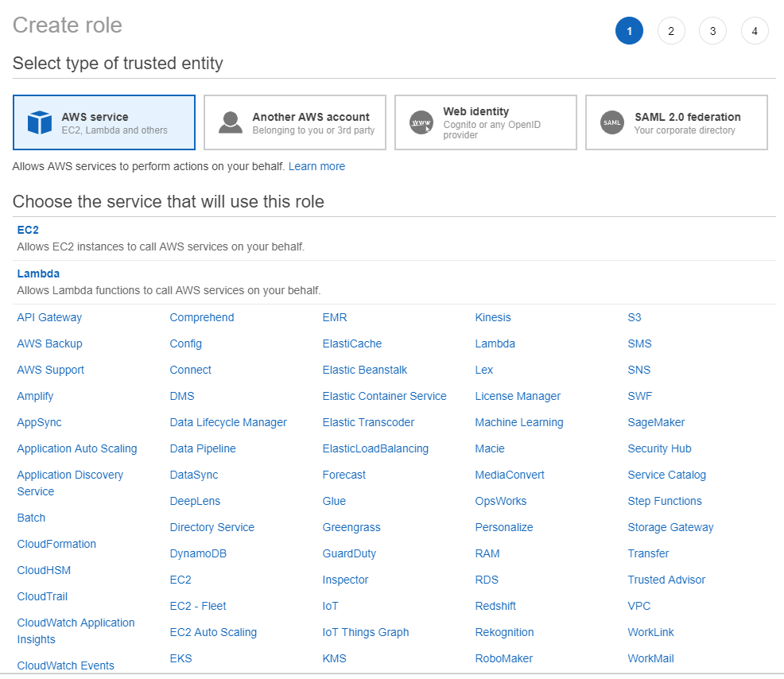Go to step 1 indicator
Image resolution: width=784 pixels, height=679 pixels.
pyautogui.click(x=629, y=31)
